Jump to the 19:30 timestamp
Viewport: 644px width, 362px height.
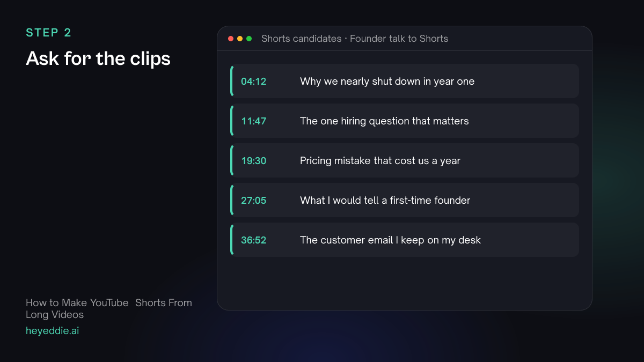[x=253, y=161]
